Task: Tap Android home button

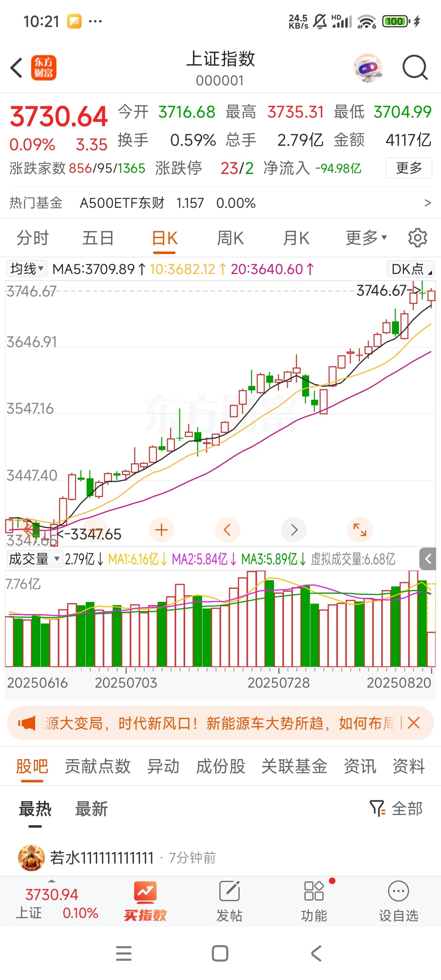Action: click(x=220, y=953)
